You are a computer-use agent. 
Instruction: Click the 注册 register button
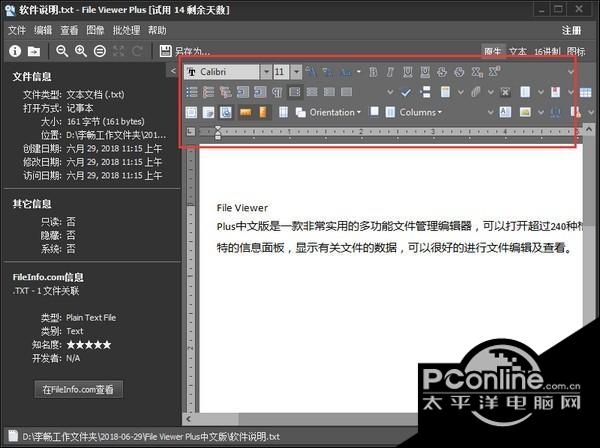click(x=572, y=30)
